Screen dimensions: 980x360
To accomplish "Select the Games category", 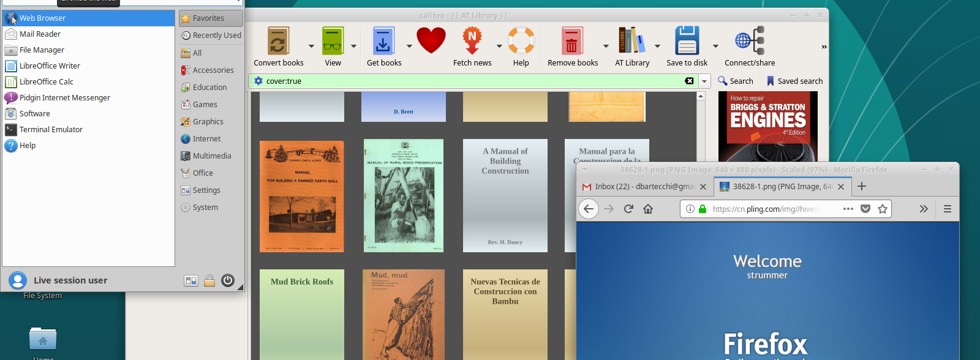I will pyautogui.click(x=211, y=104).
